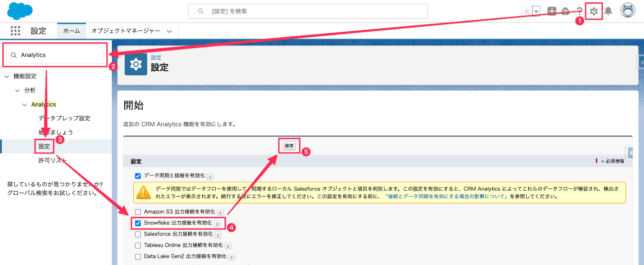Click the 設定 app name beside App Launcher
This screenshot has height=265, width=644.
coord(39,31)
